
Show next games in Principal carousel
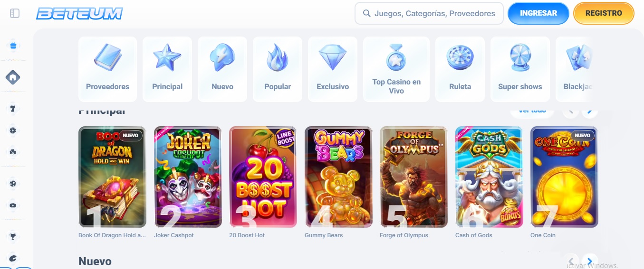pos(590,111)
